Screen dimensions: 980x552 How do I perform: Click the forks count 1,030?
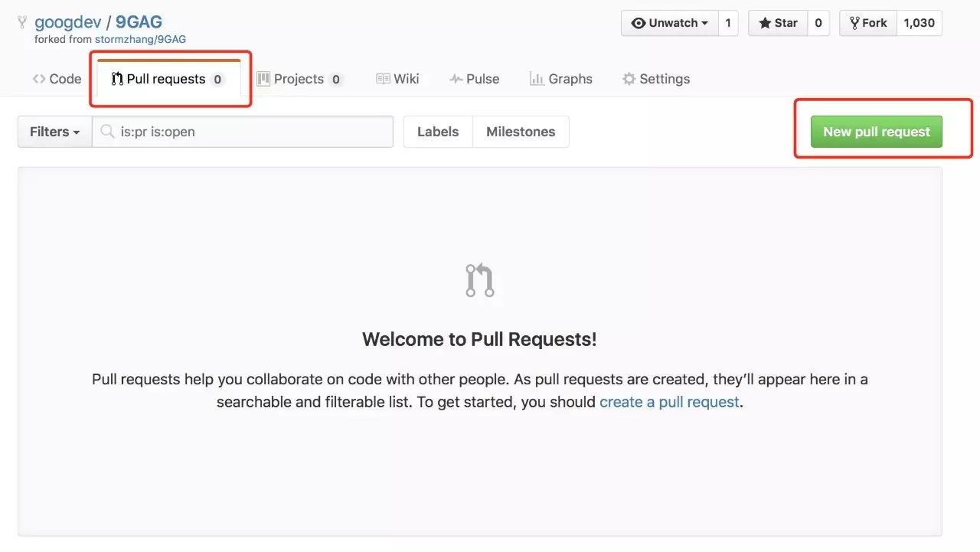click(920, 23)
